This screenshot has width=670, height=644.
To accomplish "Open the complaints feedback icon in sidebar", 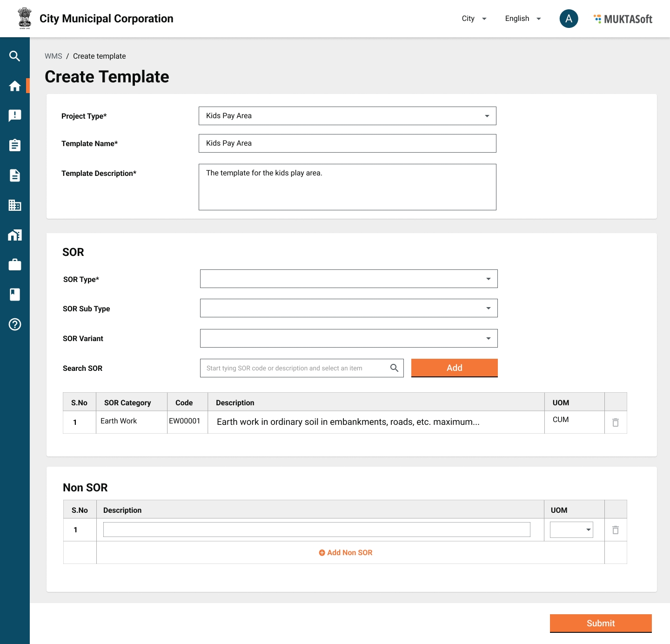I will pos(14,116).
